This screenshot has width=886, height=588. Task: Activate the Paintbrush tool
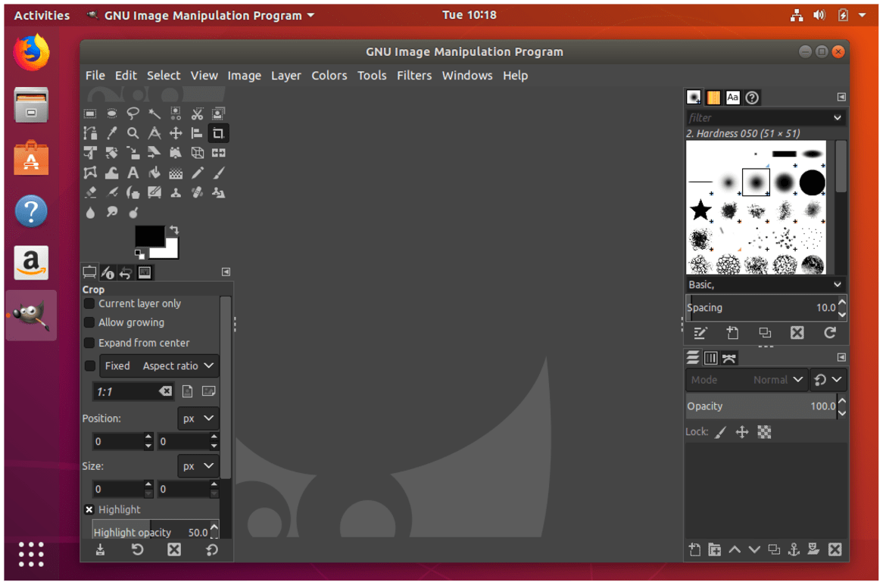pos(217,172)
